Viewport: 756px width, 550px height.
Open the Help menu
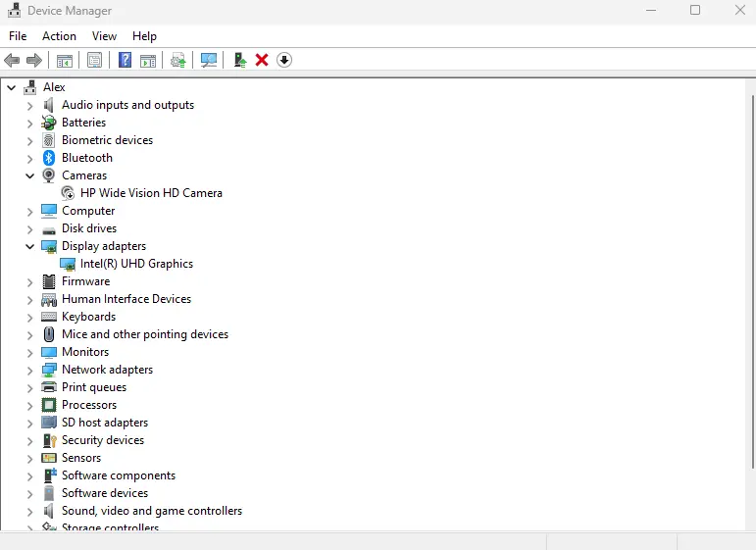[144, 36]
